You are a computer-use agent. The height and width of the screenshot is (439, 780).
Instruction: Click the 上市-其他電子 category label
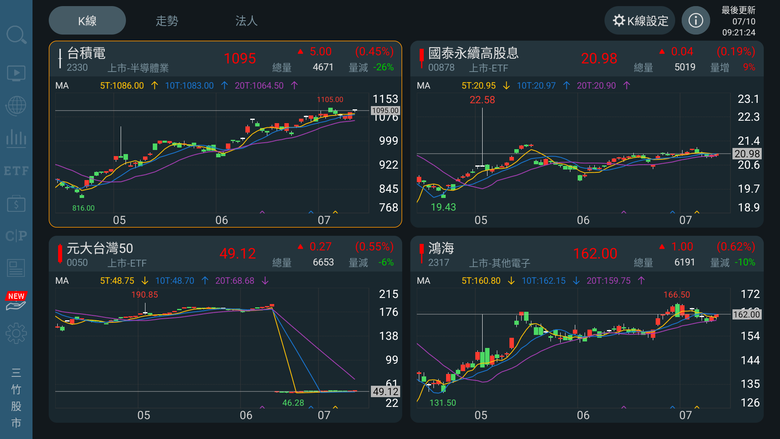point(499,263)
